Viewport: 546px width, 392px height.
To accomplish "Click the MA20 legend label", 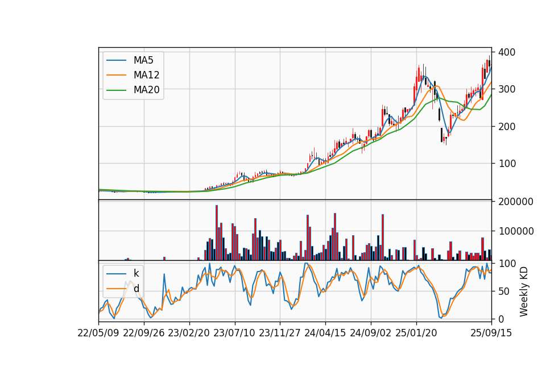I will (x=146, y=90).
